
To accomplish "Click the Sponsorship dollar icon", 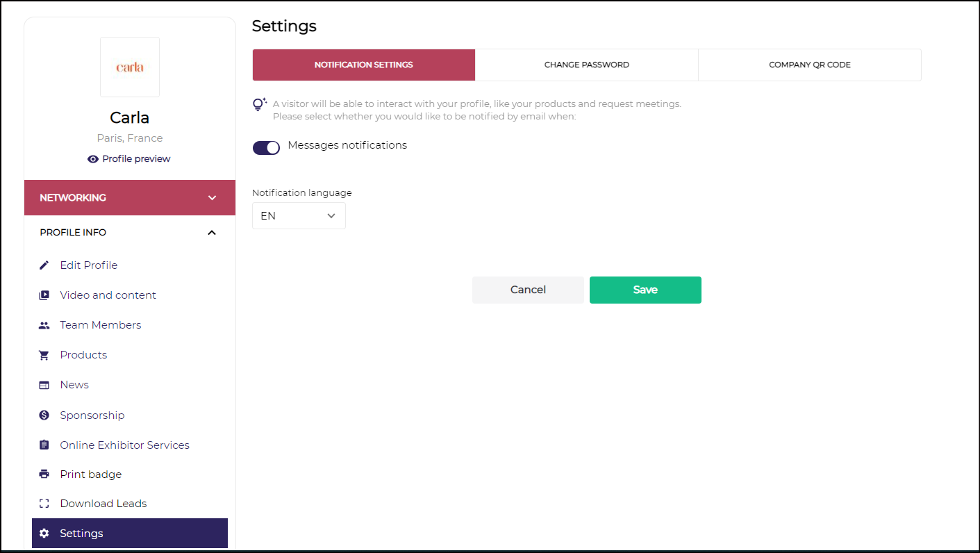I will [44, 415].
